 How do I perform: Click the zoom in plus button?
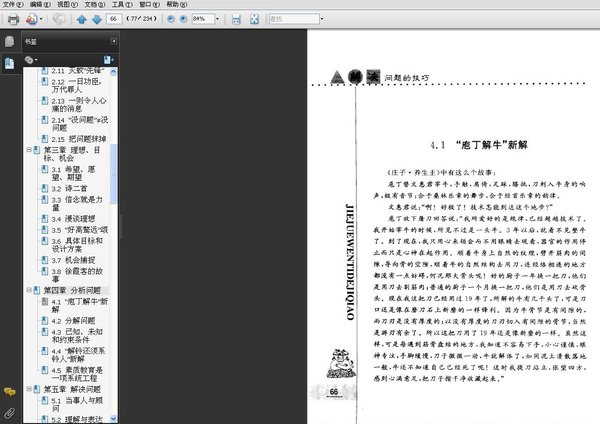(184, 19)
